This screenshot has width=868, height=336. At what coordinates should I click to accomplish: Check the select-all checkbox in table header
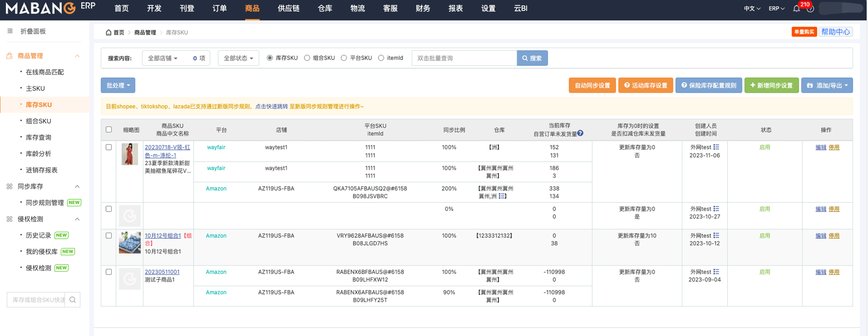[x=109, y=130]
